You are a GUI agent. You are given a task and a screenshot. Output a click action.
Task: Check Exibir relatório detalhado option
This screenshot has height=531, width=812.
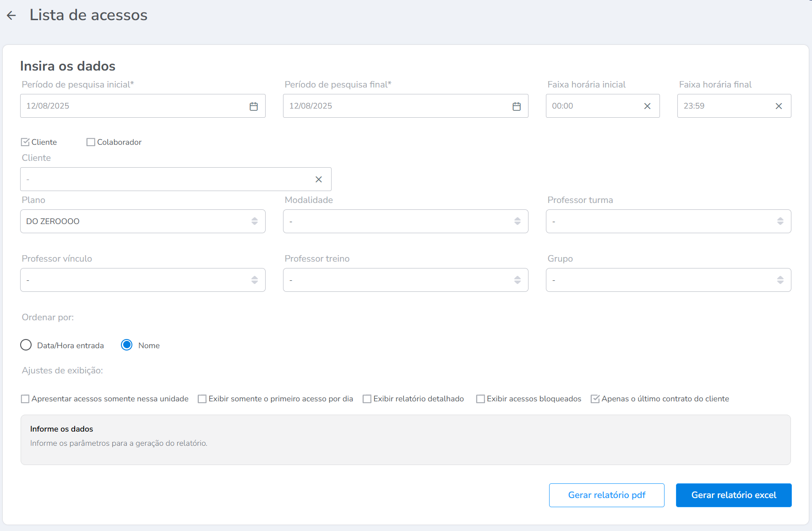coord(367,399)
